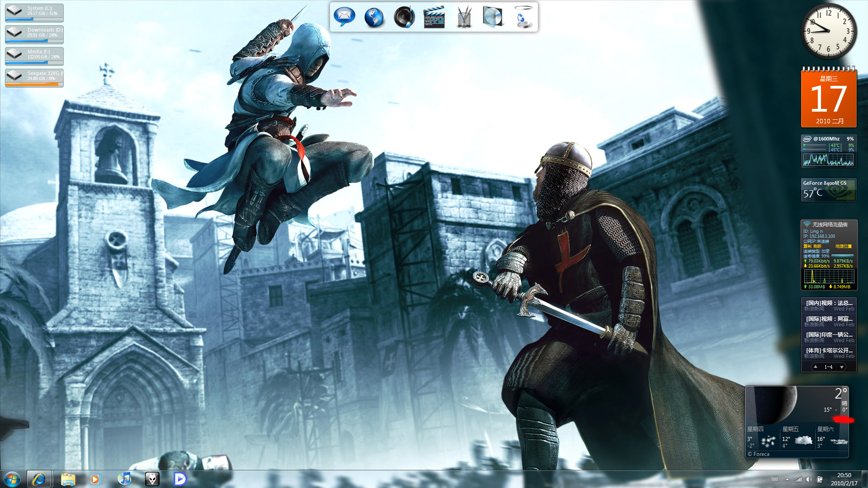Open the CD case icon in the dock
Viewport: 868px width, 488px height.
(x=493, y=18)
